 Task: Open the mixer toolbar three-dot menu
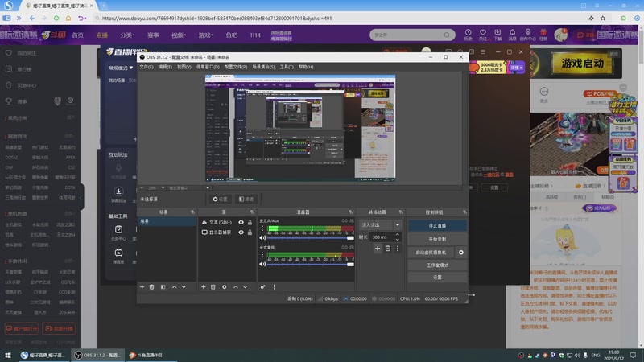(275, 287)
